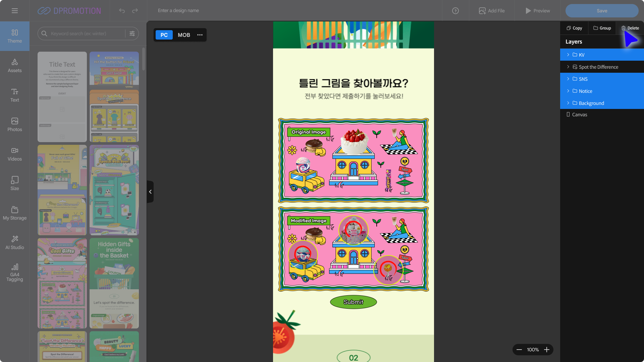Collapse the left theme panel
This screenshot has width=644, height=362.
coord(150,192)
